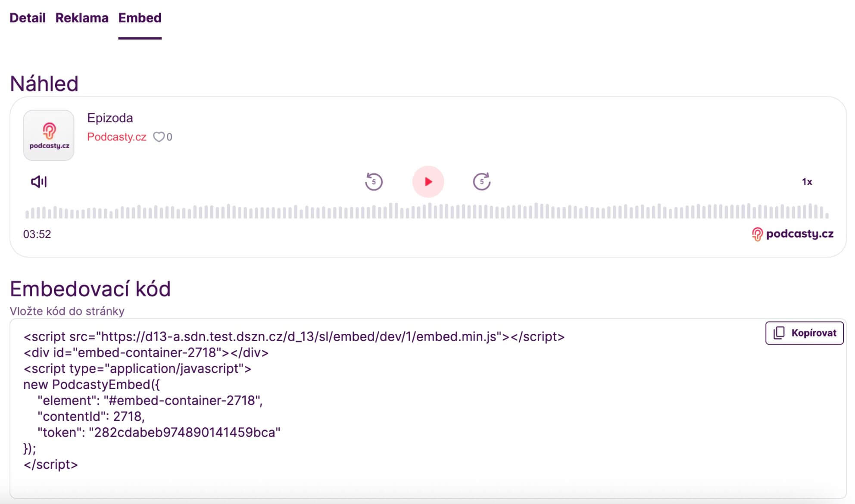Seek to the start of the waveform
This screenshot has height=504, width=855.
coord(28,212)
